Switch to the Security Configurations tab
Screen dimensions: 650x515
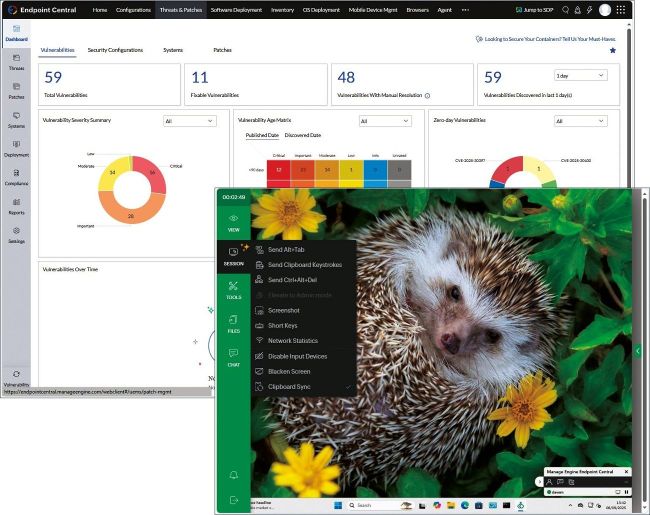click(115, 49)
